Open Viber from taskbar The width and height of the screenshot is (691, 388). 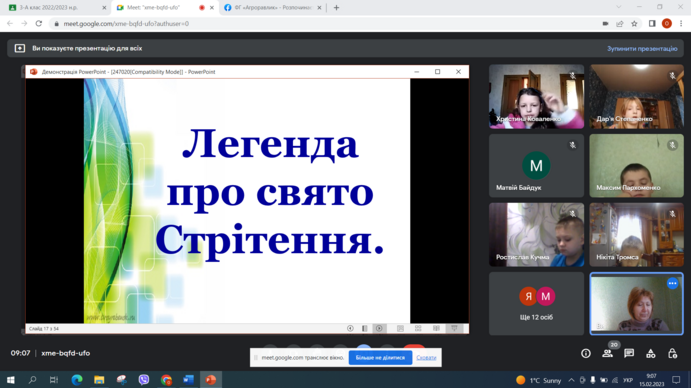(144, 380)
